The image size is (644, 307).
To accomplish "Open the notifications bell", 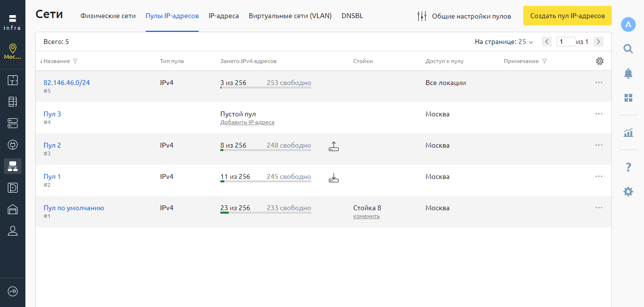I will click(628, 73).
